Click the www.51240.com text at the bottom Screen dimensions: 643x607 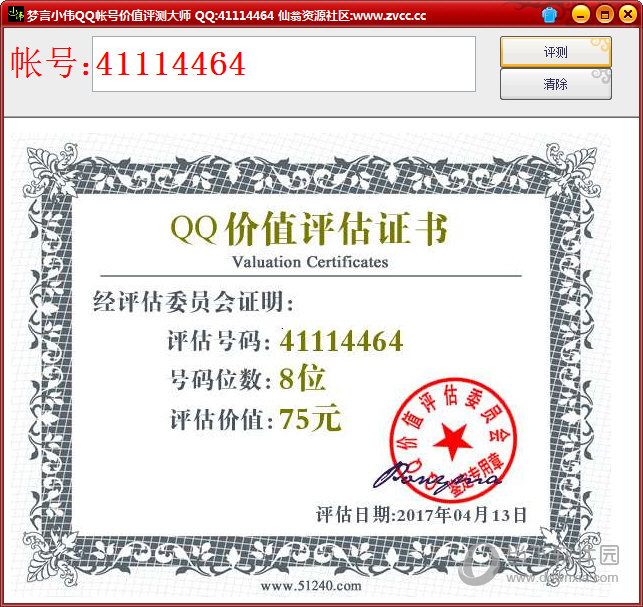pos(311,586)
